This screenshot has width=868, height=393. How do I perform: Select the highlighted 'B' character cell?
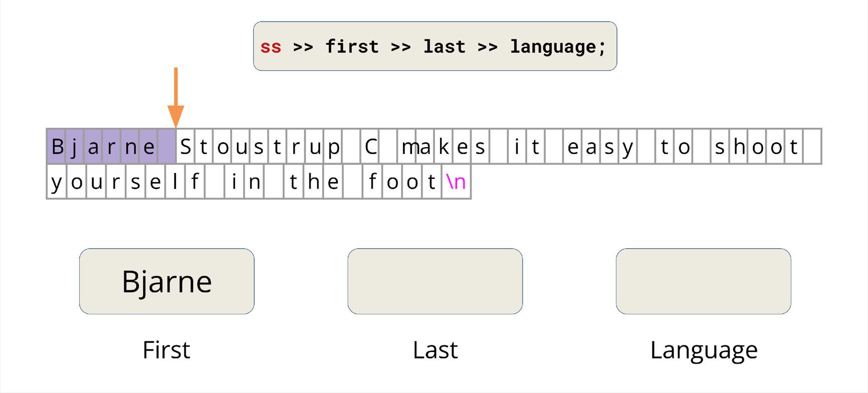pyautogui.click(x=57, y=147)
